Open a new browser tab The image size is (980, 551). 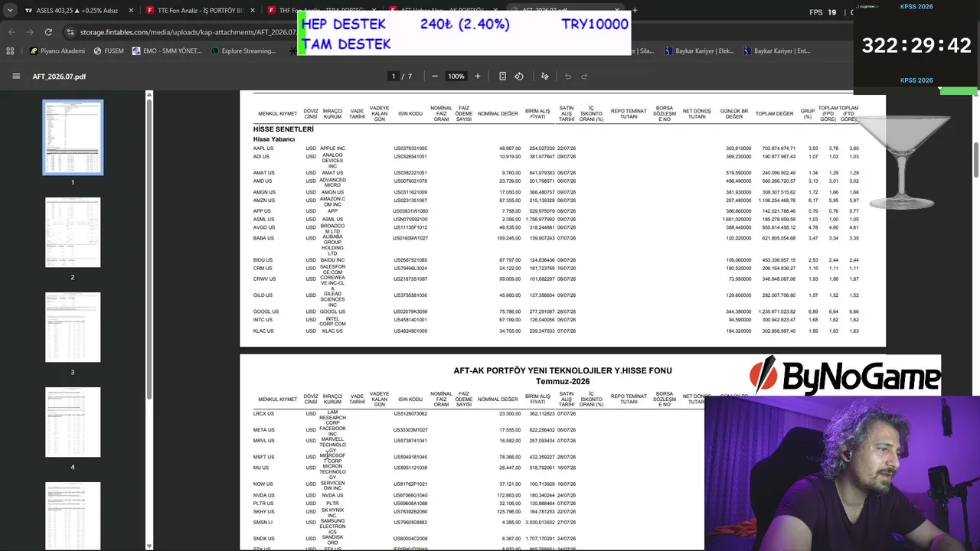coord(635,11)
